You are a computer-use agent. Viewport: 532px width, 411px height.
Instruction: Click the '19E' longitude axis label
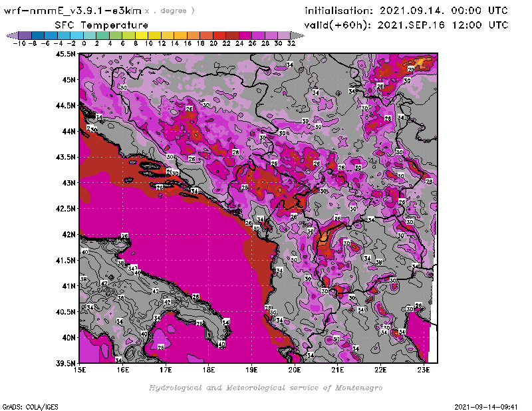(x=252, y=370)
